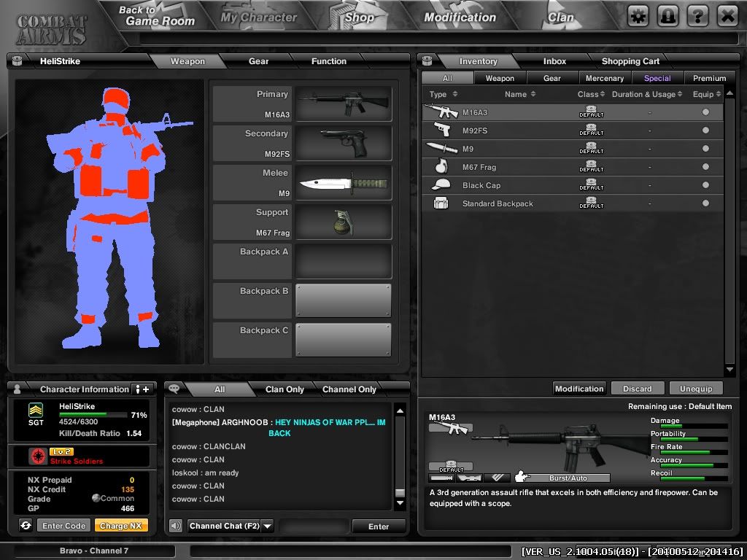Click the speech bubble icon above the chat
This screenshot has width=747, height=560.
(x=174, y=389)
